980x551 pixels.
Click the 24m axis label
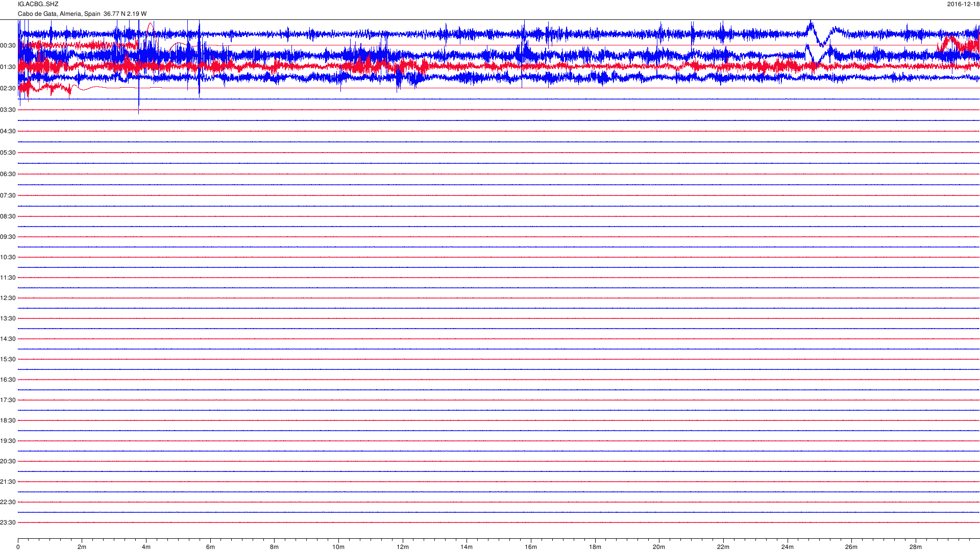point(788,547)
